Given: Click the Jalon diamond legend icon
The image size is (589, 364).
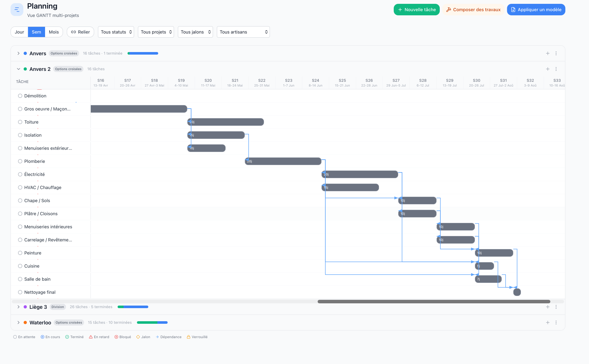Looking at the screenshot, I should (x=138, y=337).
